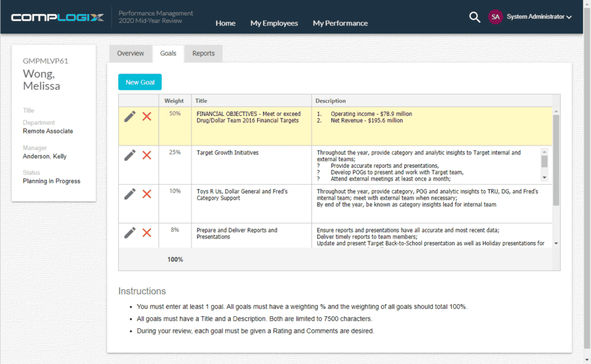The width and height of the screenshot is (591, 364).
Task: Delete the Target Growth Initiatives goal
Action: [x=146, y=156]
